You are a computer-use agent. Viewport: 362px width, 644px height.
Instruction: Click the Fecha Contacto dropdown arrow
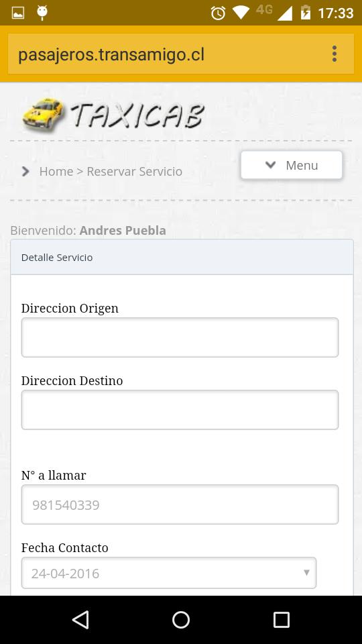point(306,572)
